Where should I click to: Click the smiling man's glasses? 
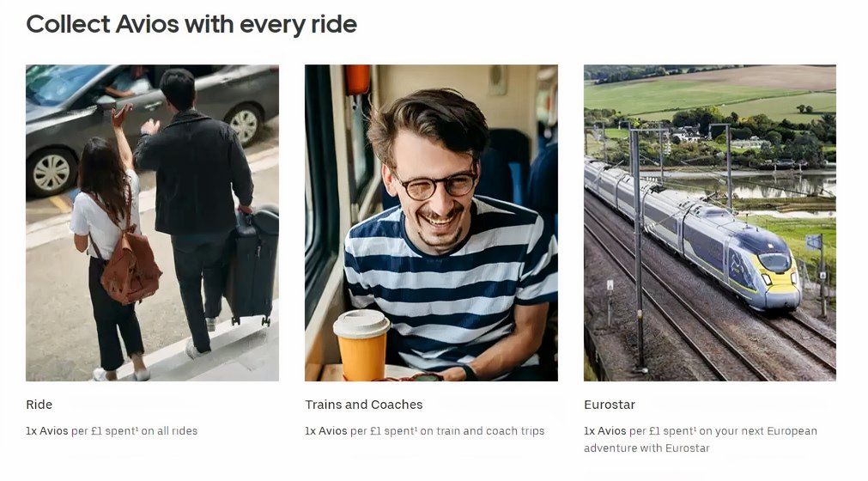pyautogui.click(x=435, y=186)
